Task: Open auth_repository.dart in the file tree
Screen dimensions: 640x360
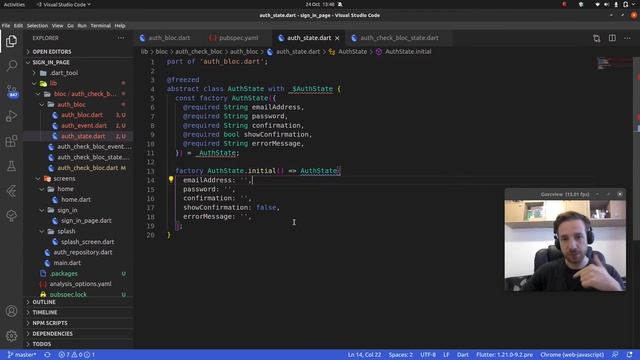Action: 79,252
